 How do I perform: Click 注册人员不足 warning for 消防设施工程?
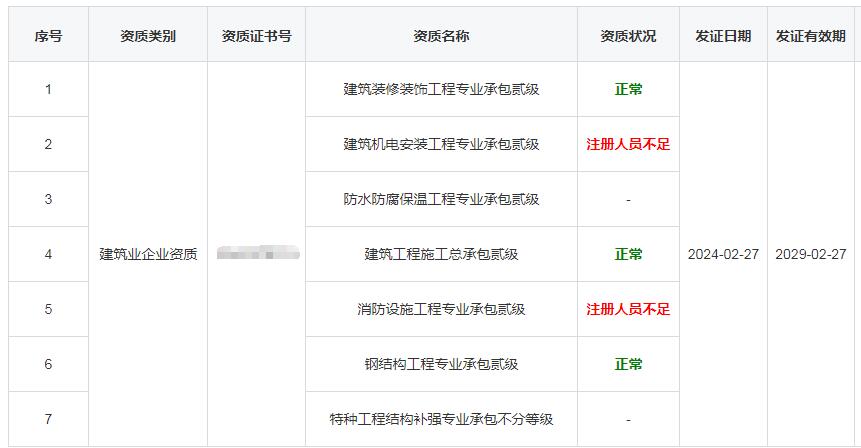628,309
